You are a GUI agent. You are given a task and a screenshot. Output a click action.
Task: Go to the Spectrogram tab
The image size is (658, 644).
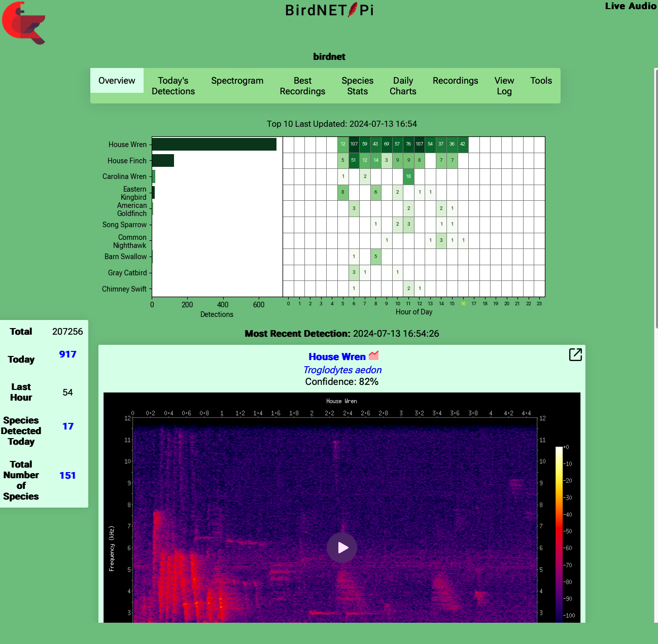coord(237,81)
